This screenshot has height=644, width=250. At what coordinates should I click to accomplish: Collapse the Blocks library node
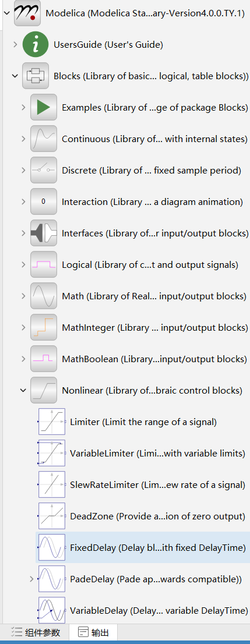coord(15,76)
